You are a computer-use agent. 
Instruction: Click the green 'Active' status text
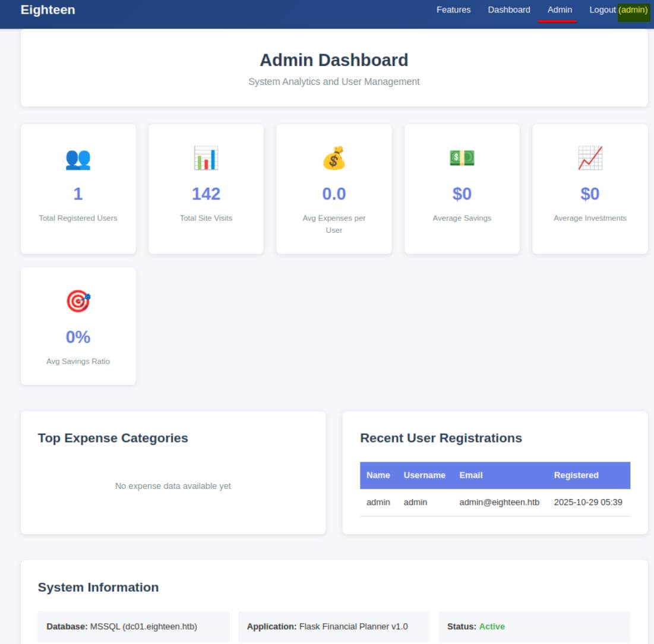click(492, 627)
